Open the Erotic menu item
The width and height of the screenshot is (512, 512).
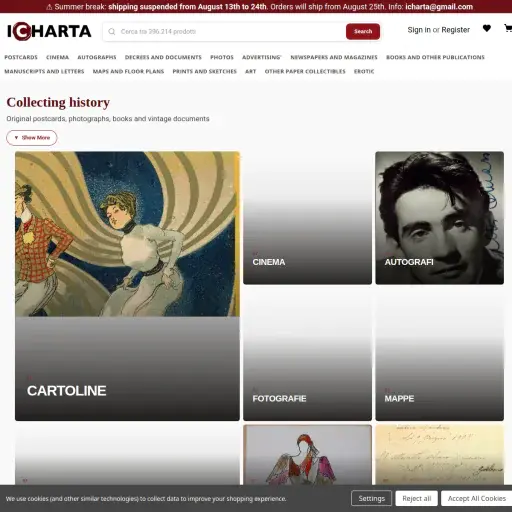pos(364,71)
